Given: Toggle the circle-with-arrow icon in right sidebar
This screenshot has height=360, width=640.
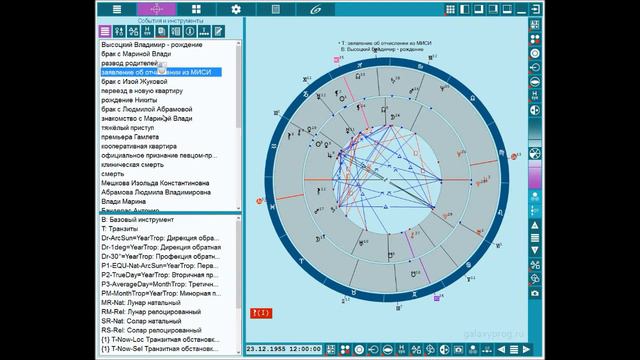Looking at the screenshot, I should [x=535, y=67].
